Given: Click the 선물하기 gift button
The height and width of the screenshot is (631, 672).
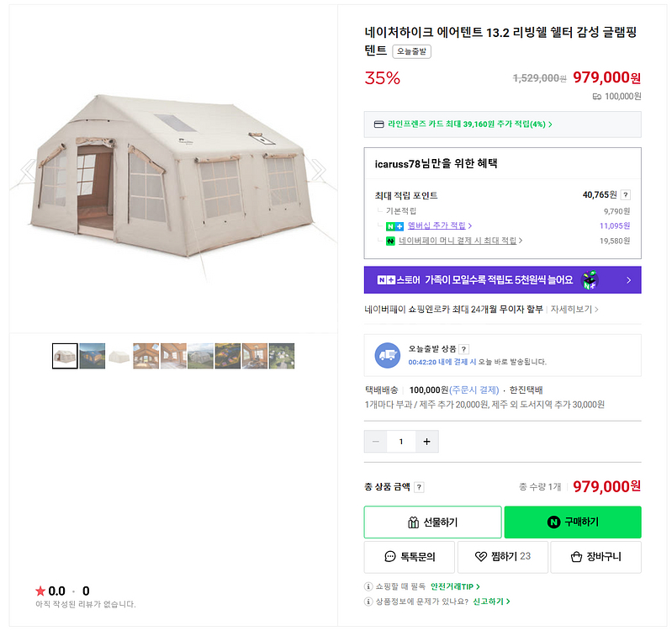Looking at the screenshot, I should click(x=432, y=522).
